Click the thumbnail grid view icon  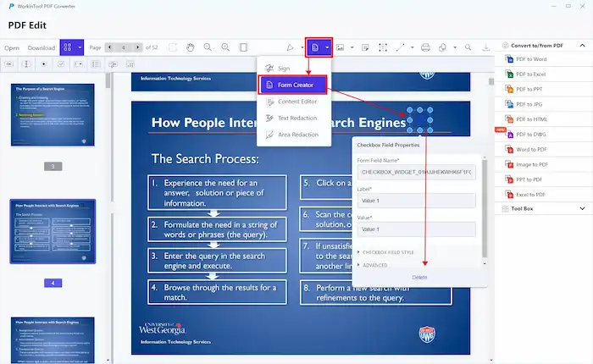click(x=67, y=47)
